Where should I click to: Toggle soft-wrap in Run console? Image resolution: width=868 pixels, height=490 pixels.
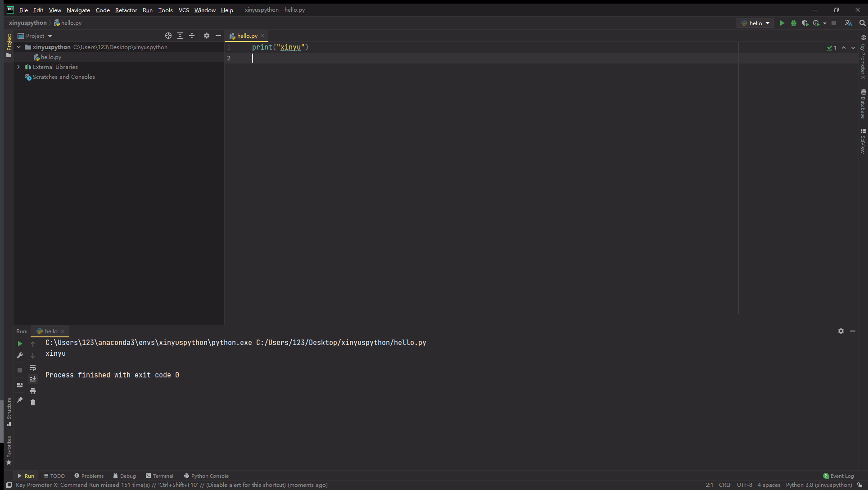[33, 367]
